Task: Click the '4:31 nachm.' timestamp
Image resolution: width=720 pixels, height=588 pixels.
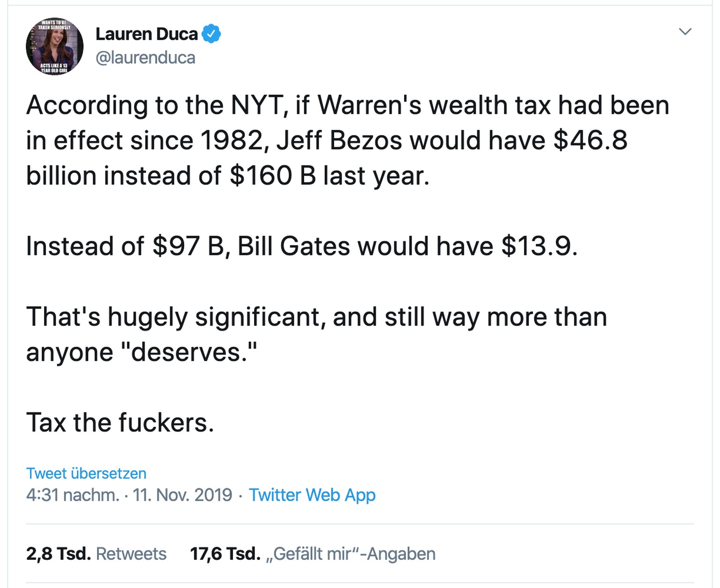Action: click(73, 495)
